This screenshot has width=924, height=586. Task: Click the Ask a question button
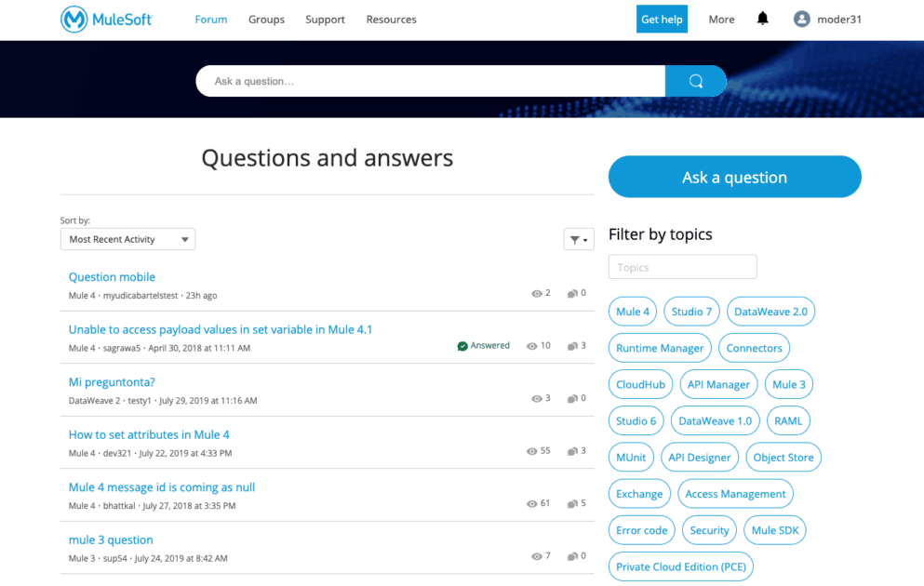click(734, 176)
